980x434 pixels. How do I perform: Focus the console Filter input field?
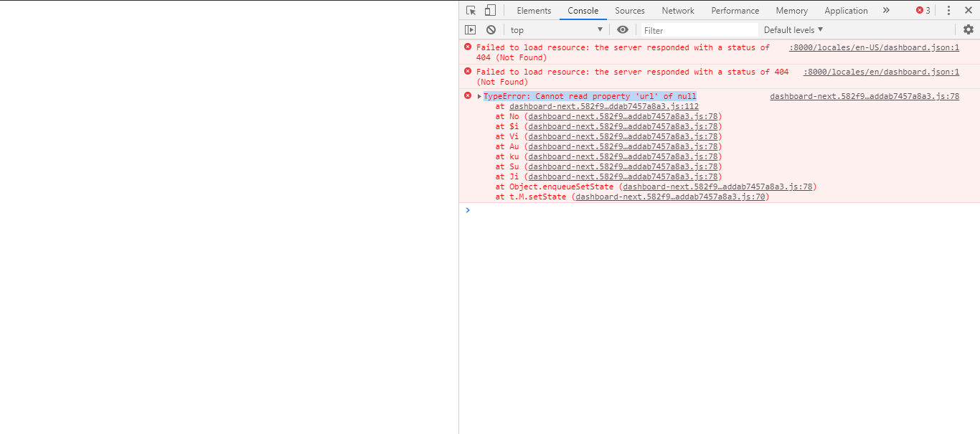tap(699, 29)
